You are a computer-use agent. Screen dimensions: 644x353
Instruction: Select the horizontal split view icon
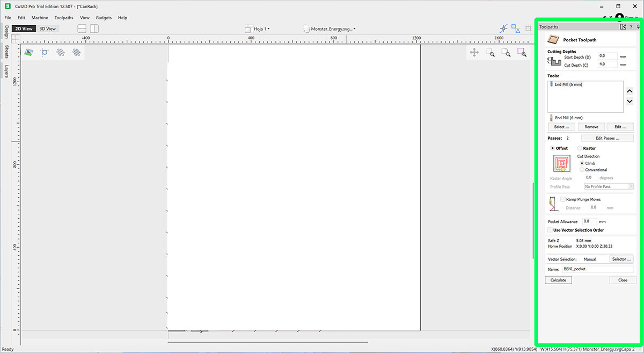click(x=82, y=28)
